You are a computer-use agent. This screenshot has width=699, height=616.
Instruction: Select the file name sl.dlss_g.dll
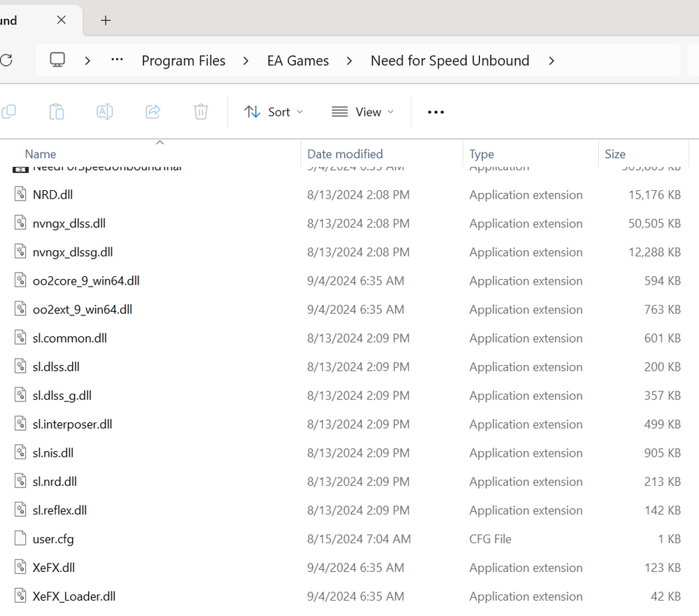62,396
